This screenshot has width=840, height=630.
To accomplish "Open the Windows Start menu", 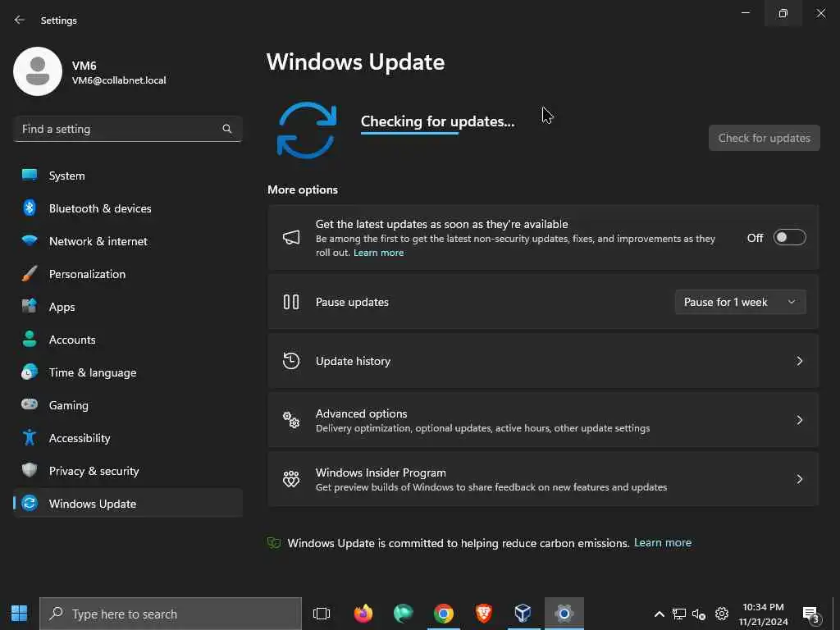I will point(20,614).
